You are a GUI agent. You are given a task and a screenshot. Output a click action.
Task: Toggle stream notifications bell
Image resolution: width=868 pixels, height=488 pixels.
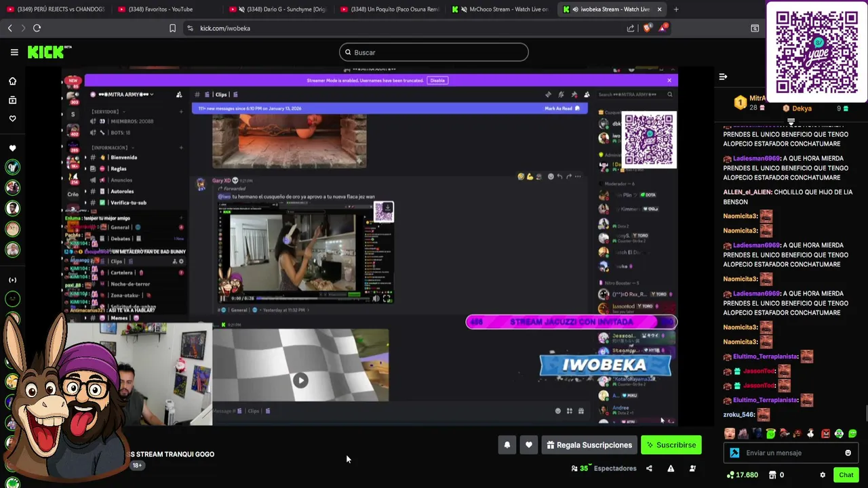click(507, 445)
